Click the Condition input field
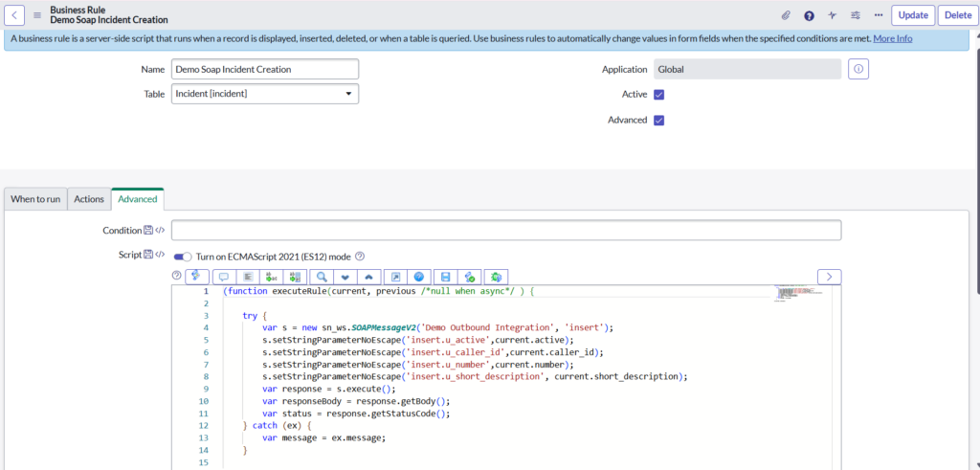This screenshot has height=470, width=980. click(x=506, y=231)
